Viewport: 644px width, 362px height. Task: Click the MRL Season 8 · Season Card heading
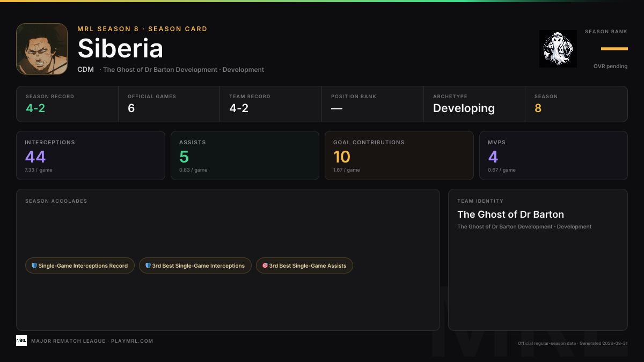[142, 29]
